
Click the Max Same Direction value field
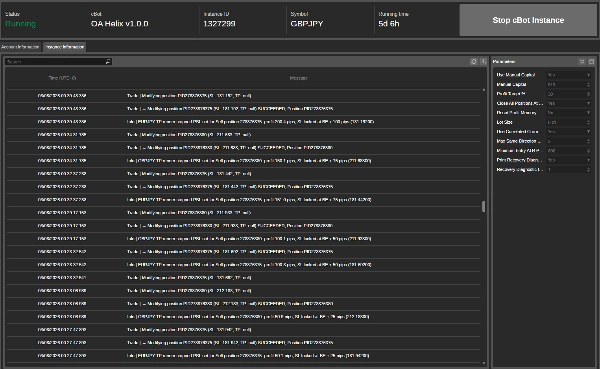click(566, 141)
